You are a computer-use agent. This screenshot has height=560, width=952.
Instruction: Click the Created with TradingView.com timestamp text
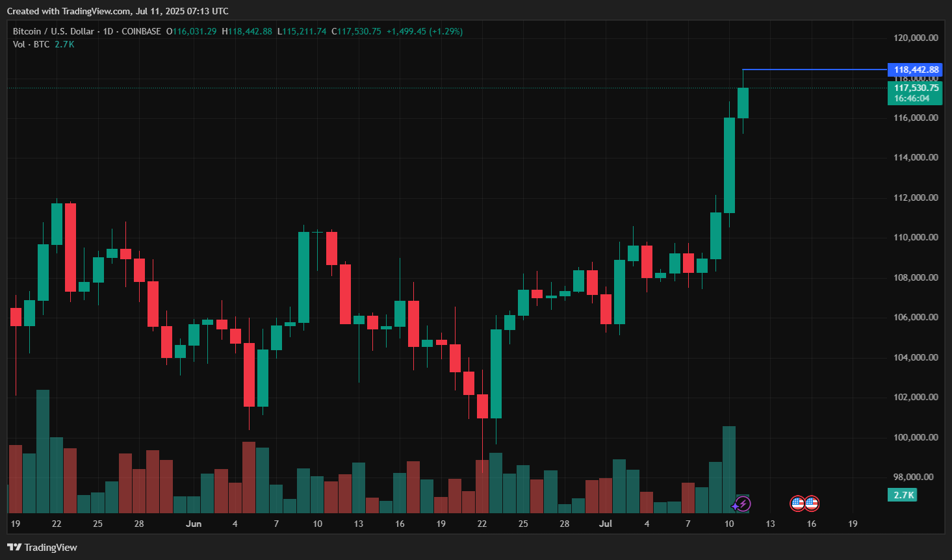coord(118,11)
